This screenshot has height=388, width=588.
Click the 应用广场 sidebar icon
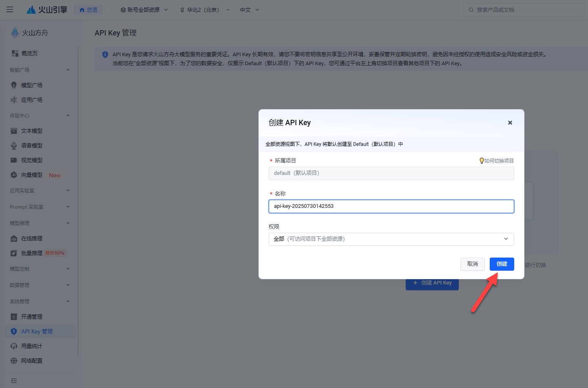[x=14, y=100]
